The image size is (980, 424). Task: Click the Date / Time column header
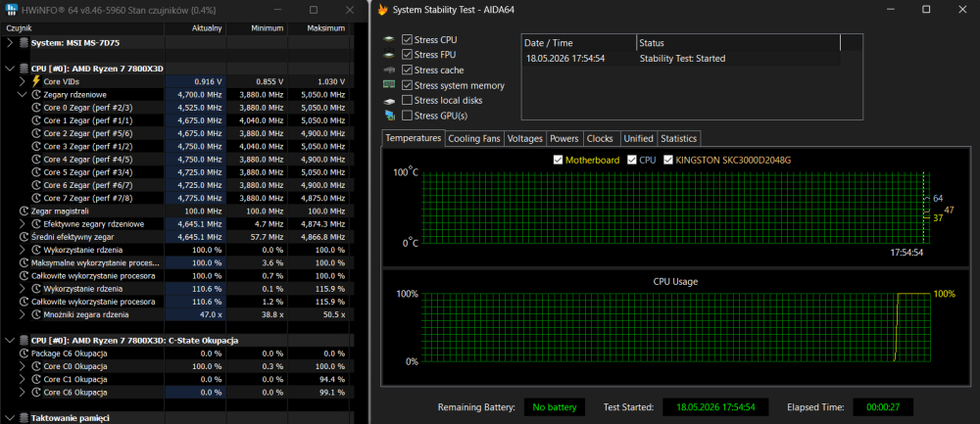click(579, 43)
